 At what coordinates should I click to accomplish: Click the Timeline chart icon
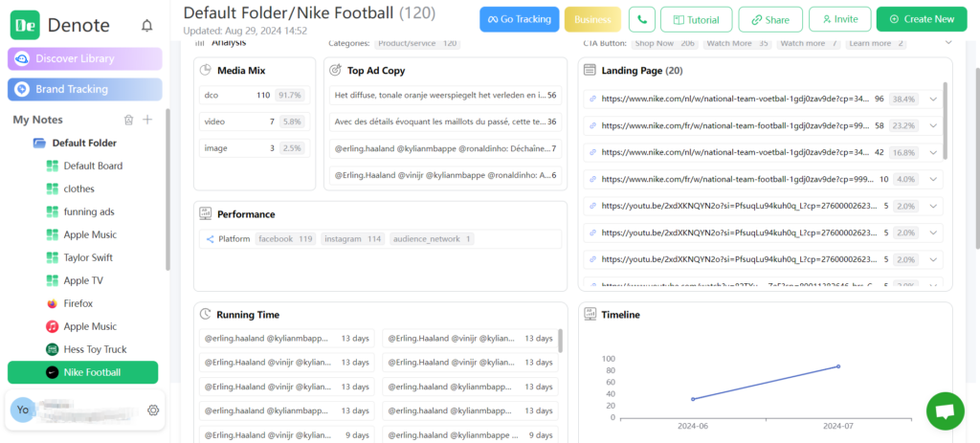click(590, 314)
